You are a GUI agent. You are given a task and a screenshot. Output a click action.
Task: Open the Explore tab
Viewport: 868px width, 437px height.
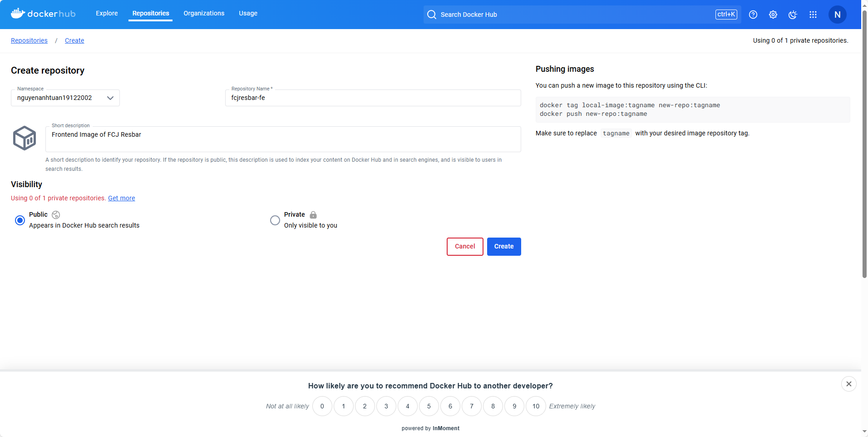[107, 13]
